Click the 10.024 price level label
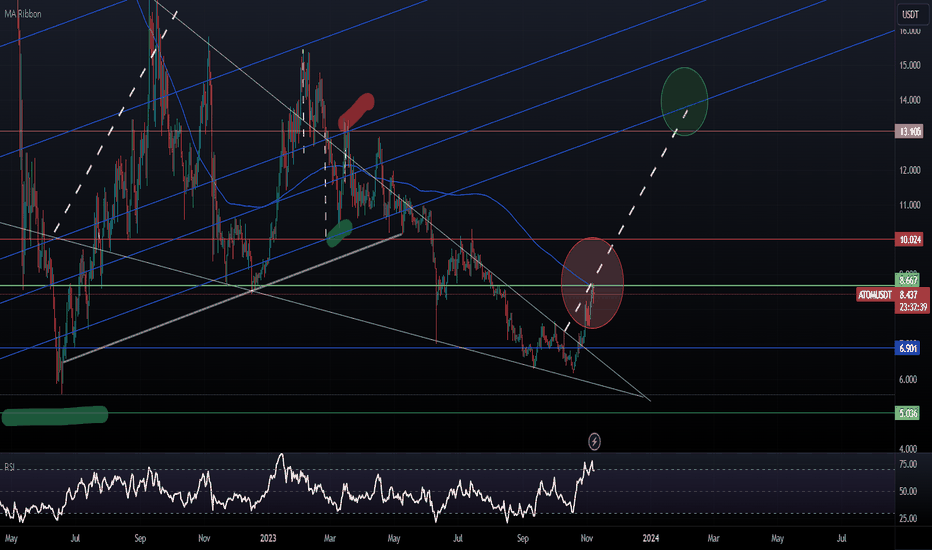Screen dimensions: 932x550 click(x=909, y=240)
